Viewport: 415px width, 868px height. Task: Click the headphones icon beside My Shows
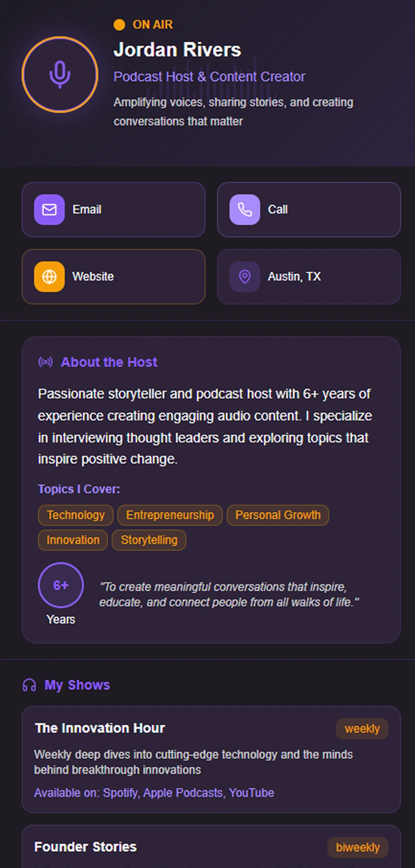pos(29,685)
